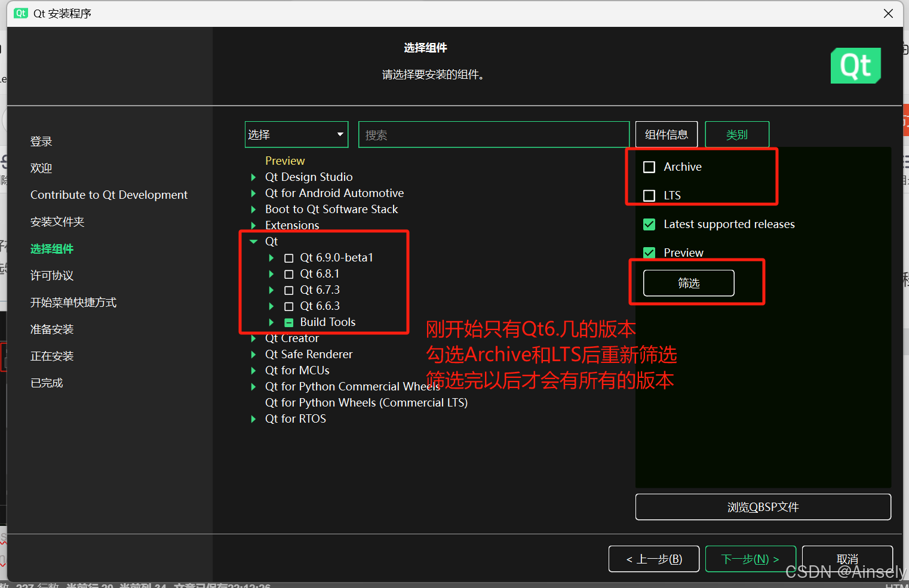
Task: Select Contribute to Qt Development step
Action: 109,195
